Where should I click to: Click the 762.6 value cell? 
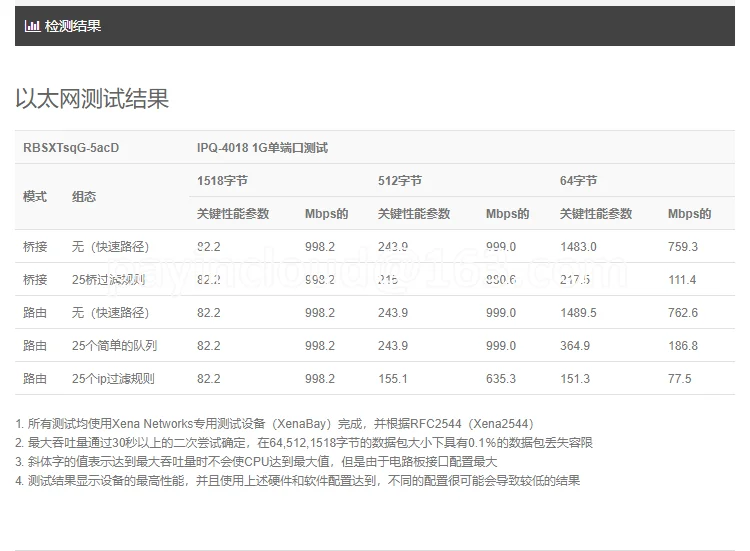[x=683, y=313]
